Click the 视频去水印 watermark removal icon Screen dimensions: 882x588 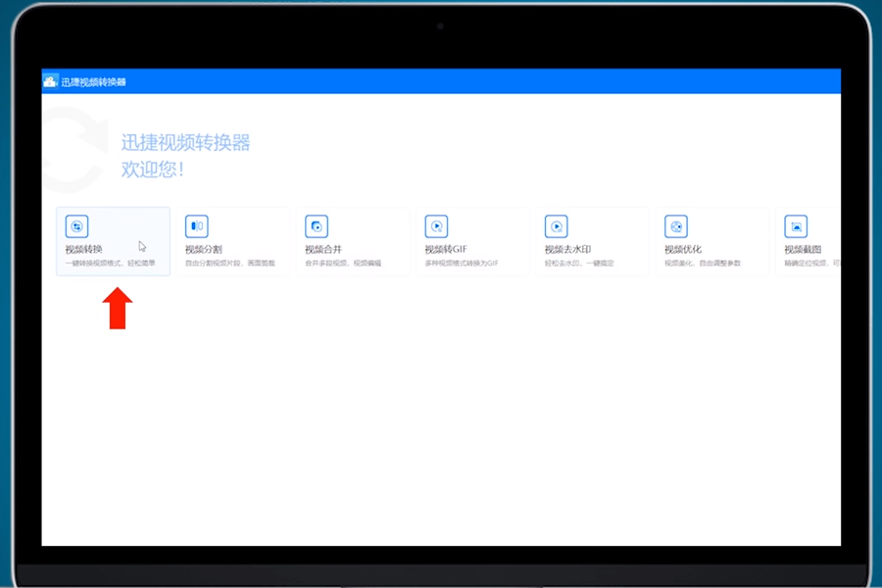pyautogui.click(x=557, y=226)
